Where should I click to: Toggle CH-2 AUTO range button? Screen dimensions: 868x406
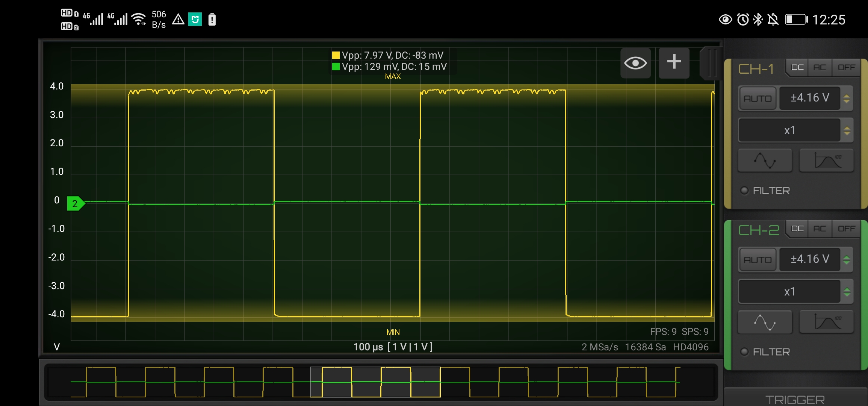(x=758, y=260)
